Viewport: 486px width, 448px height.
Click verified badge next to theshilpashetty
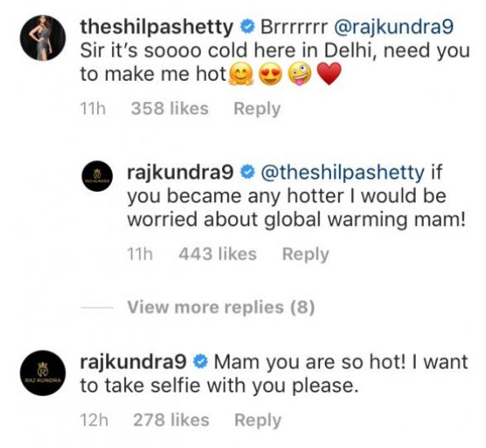tap(247, 27)
